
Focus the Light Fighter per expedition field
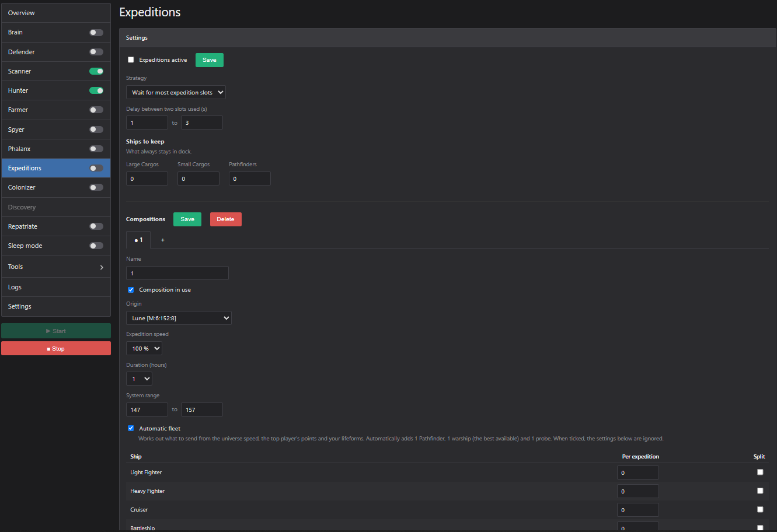tap(638, 473)
